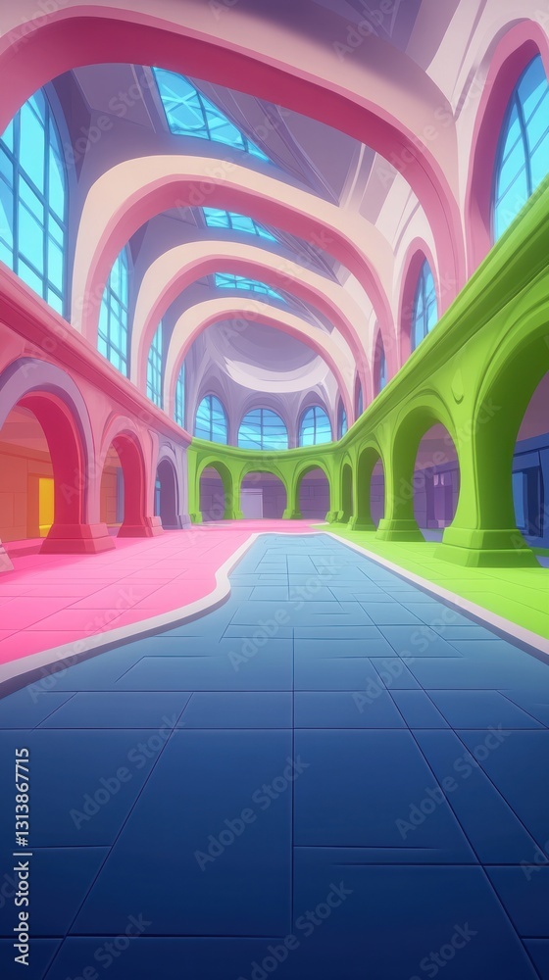
Task: Open the central green archway at far end
Action: [263, 495]
